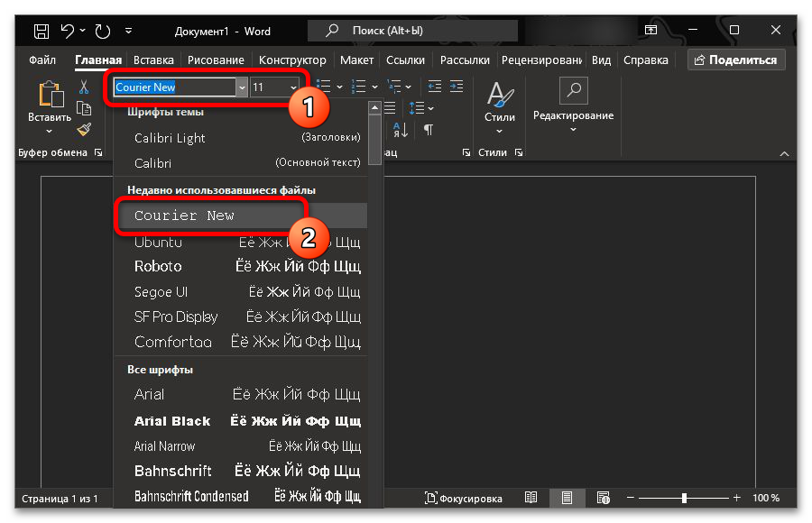Open the font name dropdown arrow

click(241, 87)
